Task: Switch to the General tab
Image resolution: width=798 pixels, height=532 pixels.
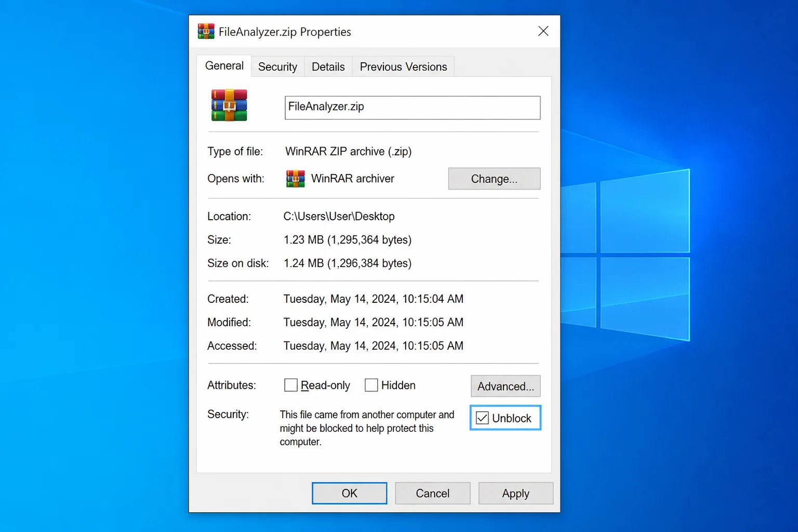Action: coord(224,66)
